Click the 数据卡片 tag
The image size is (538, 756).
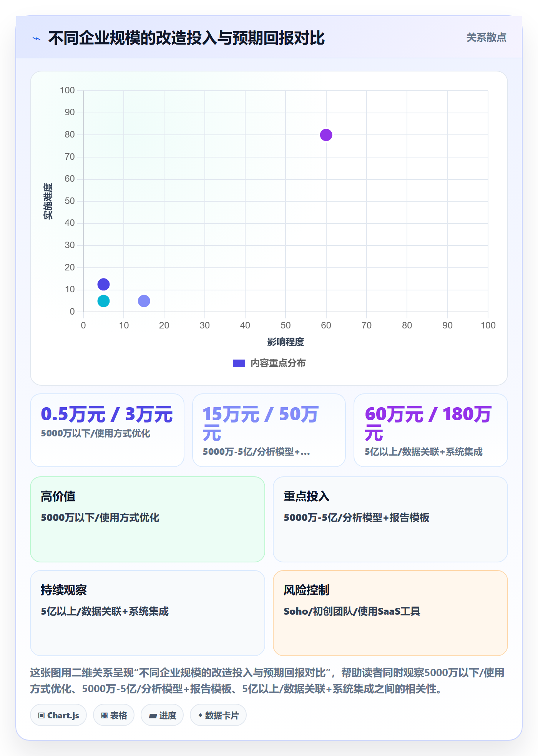pyautogui.click(x=218, y=715)
